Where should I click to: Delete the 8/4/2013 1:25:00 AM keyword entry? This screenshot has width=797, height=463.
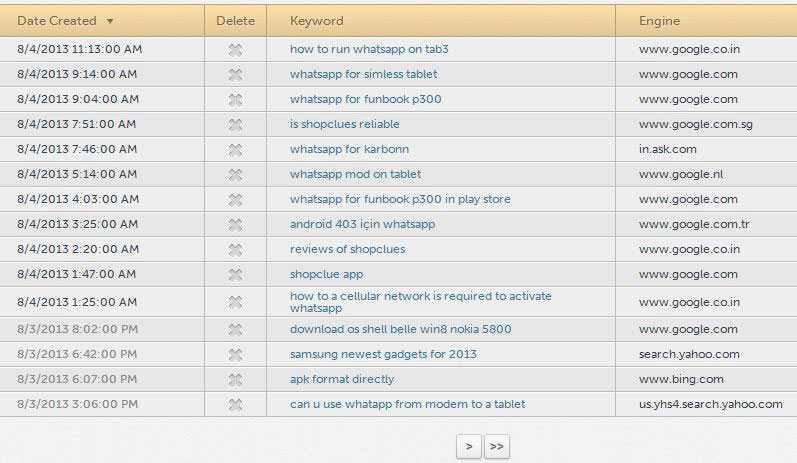click(x=235, y=302)
